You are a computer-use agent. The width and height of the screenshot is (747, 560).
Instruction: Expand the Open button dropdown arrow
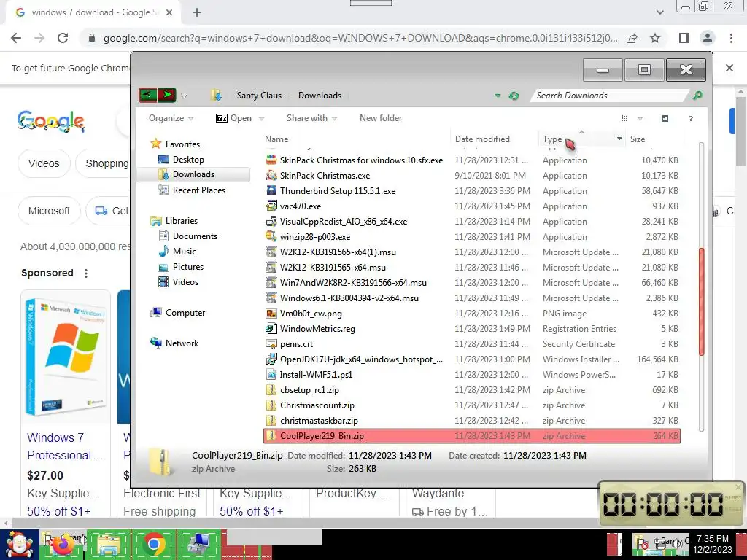[261, 119]
